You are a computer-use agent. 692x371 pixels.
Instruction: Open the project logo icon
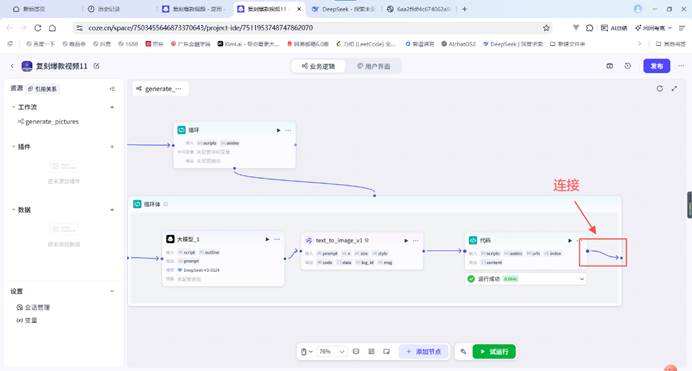click(x=27, y=66)
